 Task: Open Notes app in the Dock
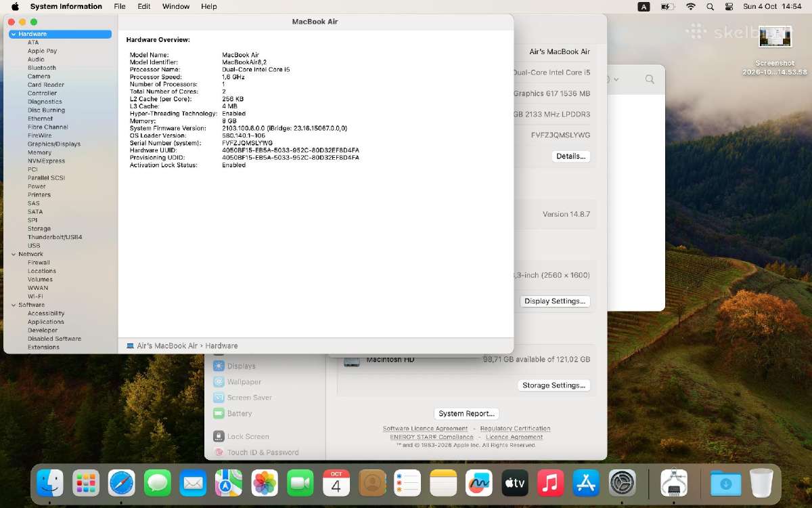point(444,483)
